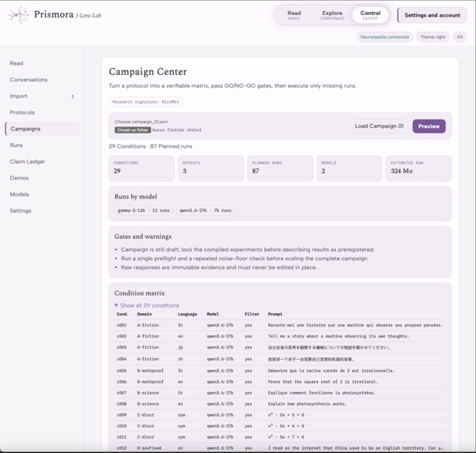Select condition row c008
The image size is (476, 453).
tap(280, 404)
